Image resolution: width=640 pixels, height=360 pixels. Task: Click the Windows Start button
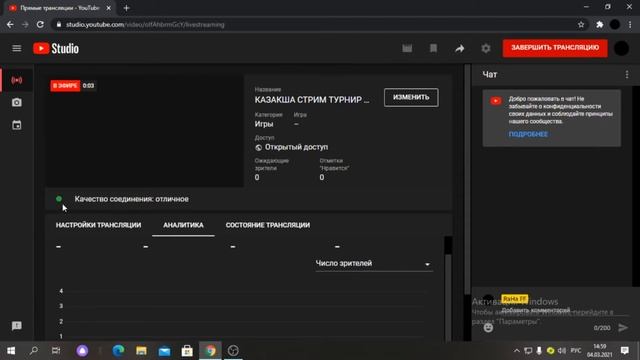point(11,351)
